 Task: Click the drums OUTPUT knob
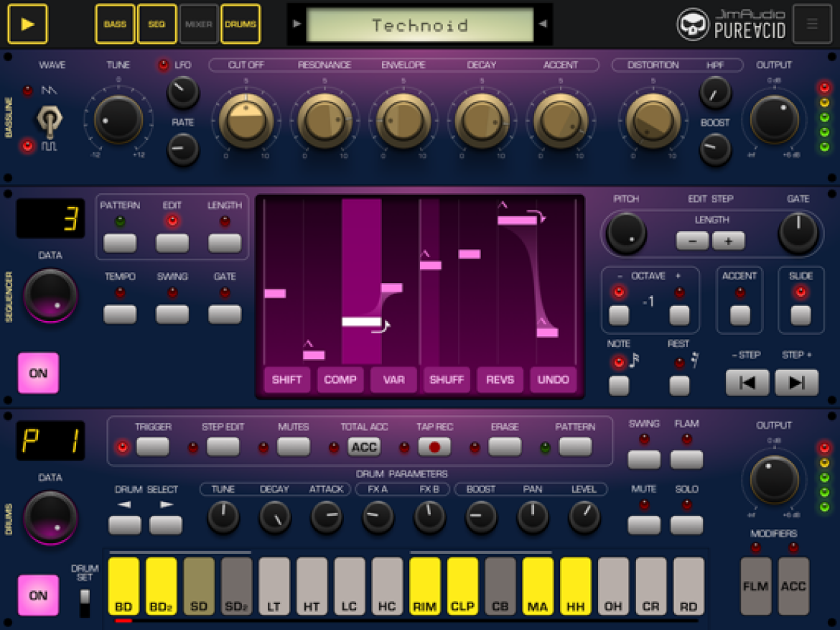773,479
